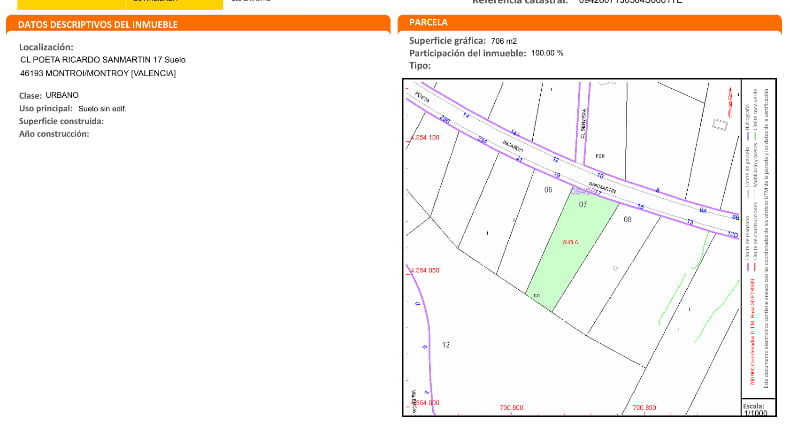
Task: Click '46193 MONTROI/MONTROY [VALENCIA]' line
Action: 98,74
